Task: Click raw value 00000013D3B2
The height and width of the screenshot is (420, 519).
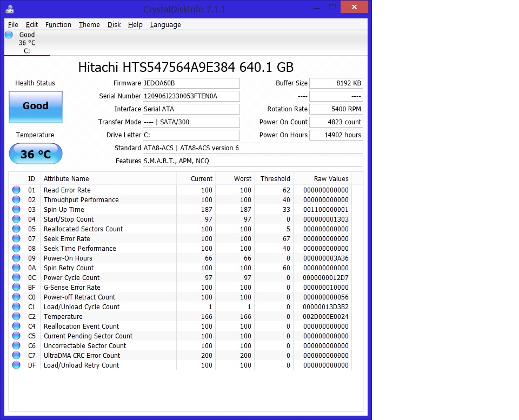Action: coord(325,307)
